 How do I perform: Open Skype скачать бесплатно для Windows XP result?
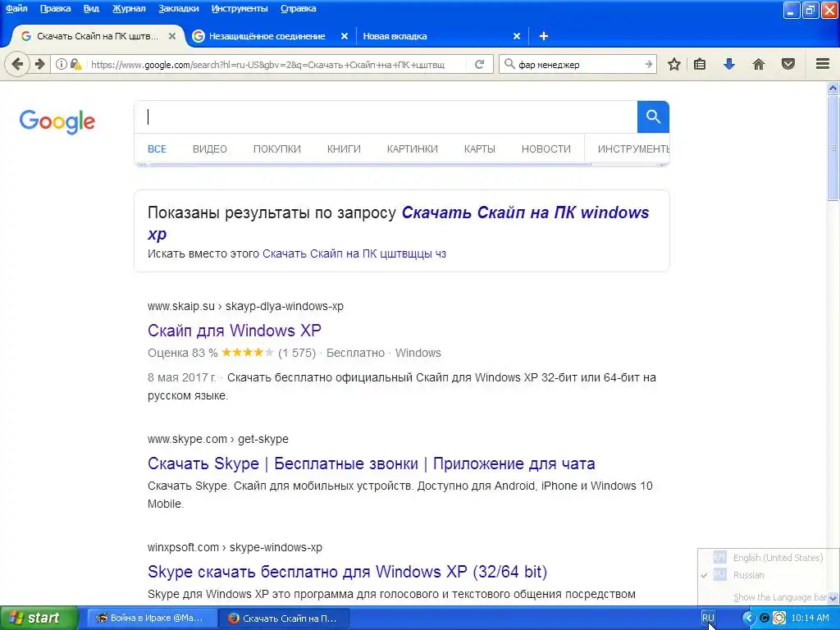pos(347,572)
